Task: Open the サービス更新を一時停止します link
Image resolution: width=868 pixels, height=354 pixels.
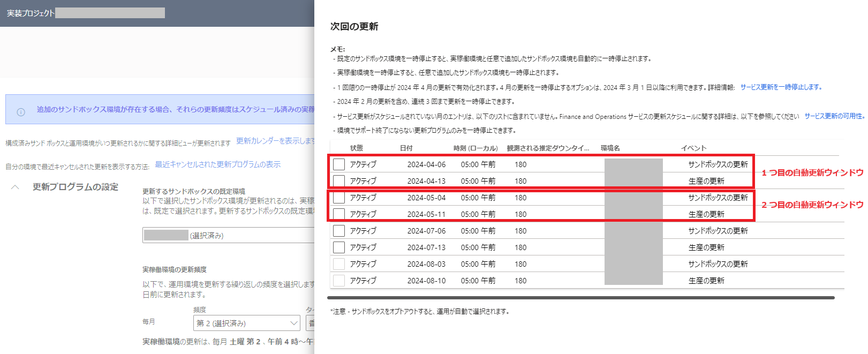Action: click(781, 87)
